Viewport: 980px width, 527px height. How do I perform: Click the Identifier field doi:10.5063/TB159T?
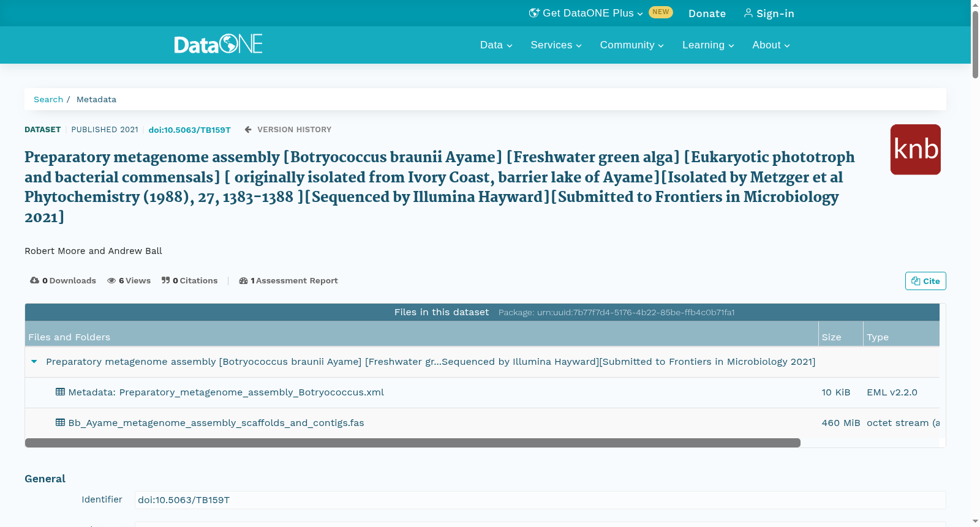point(540,500)
